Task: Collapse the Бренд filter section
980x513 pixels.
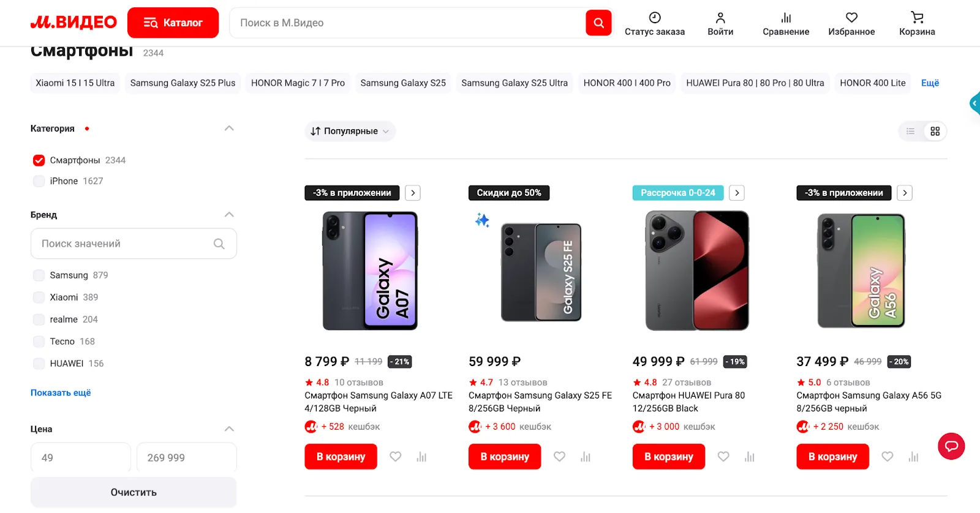Action: pyautogui.click(x=229, y=215)
